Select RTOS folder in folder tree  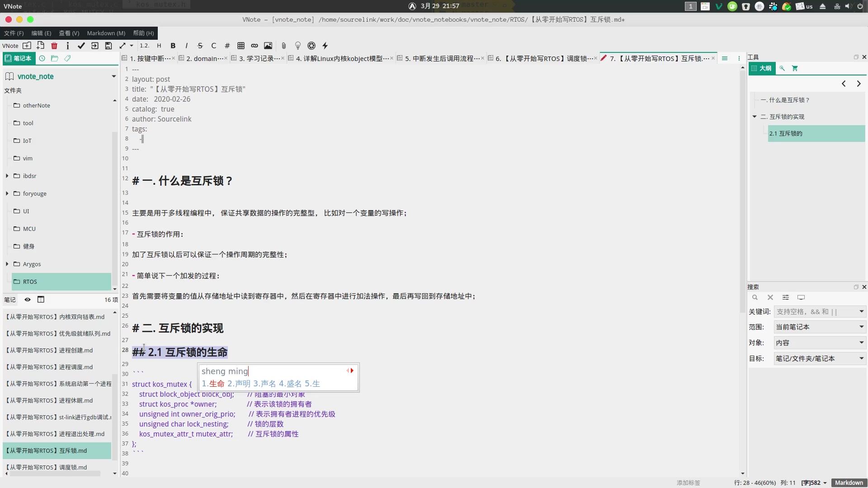pos(61,282)
